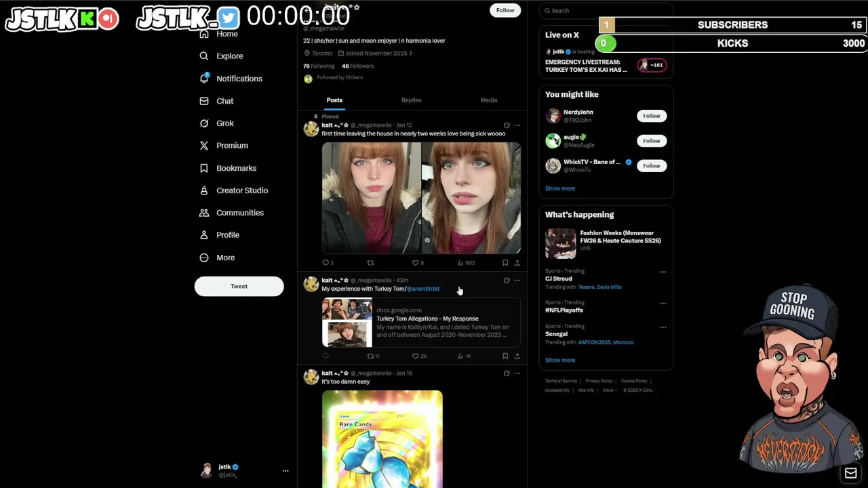Viewport: 868px width, 488px height.
Task: Open kait profile avatar on pinned post
Action: [311, 129]
